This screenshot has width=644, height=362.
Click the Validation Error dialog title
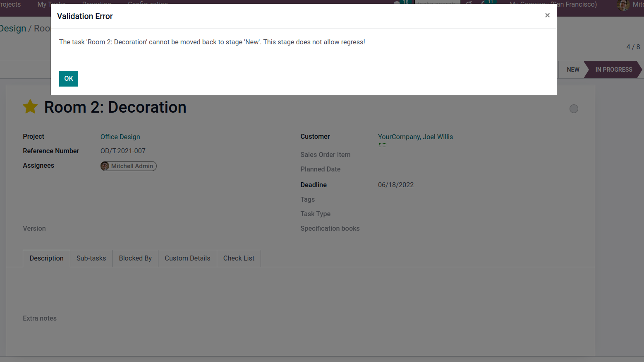point(85,16)
